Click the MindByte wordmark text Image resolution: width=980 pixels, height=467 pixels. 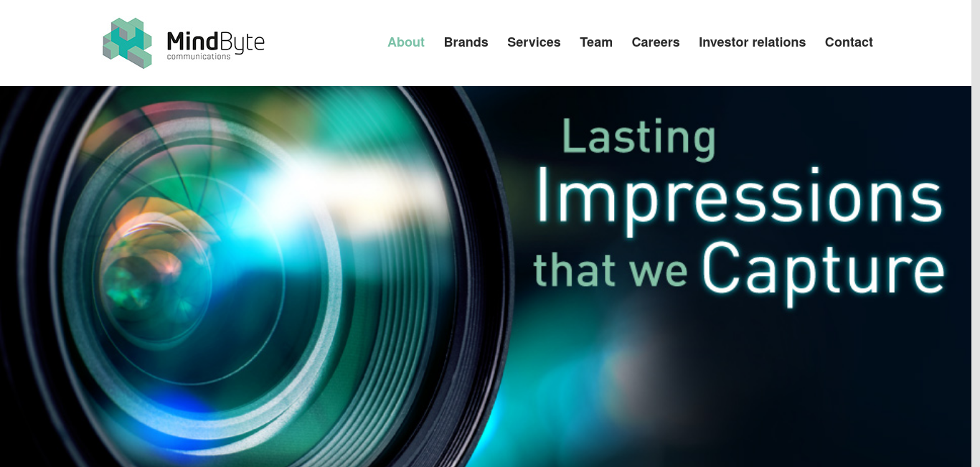(x=215, y=42)
